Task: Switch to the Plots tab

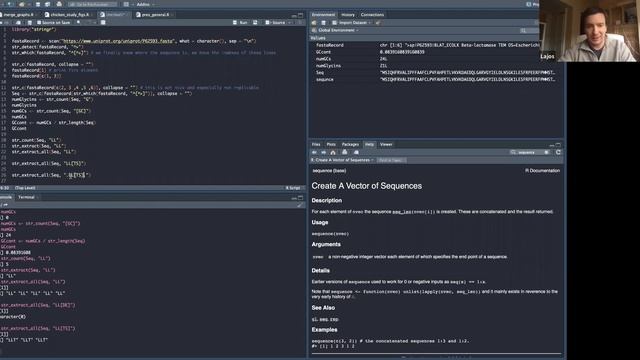Action: [331, 144]
